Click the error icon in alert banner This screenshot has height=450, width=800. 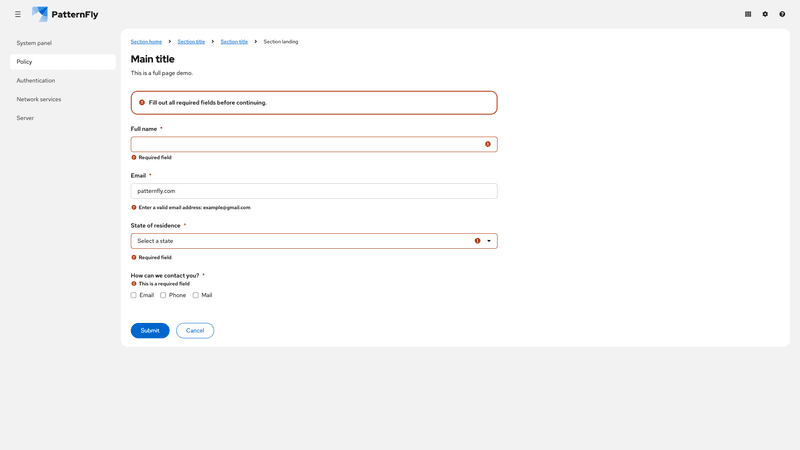coord(142,102)
